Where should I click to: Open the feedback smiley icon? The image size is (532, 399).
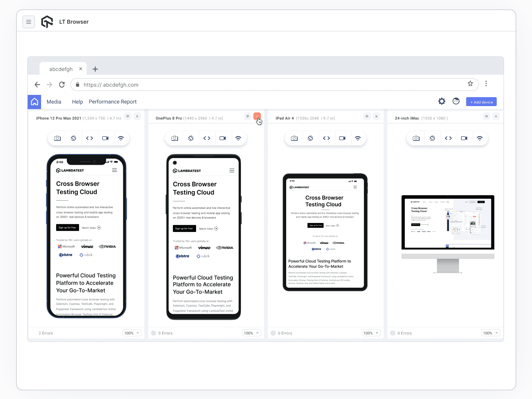pos(456,101)
